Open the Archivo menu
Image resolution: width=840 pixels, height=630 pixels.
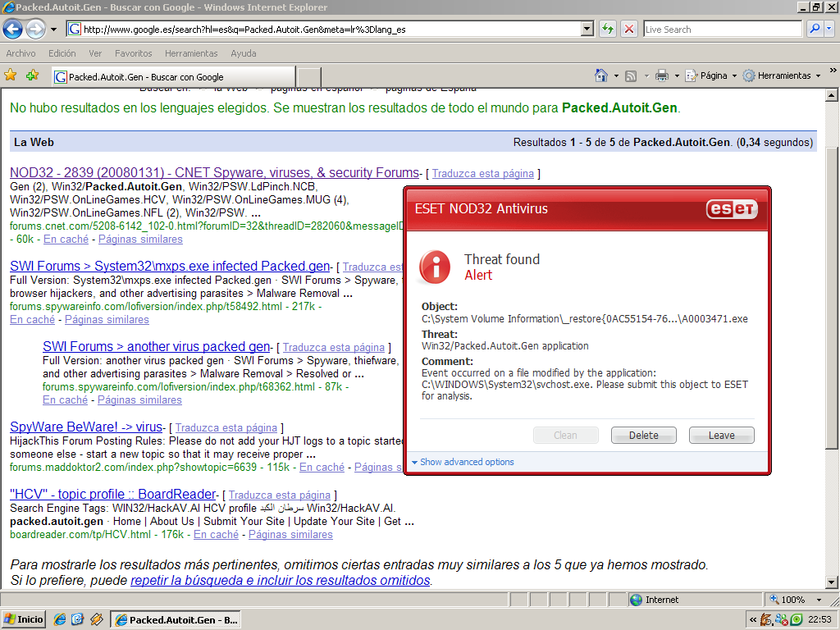click(21, 53)
